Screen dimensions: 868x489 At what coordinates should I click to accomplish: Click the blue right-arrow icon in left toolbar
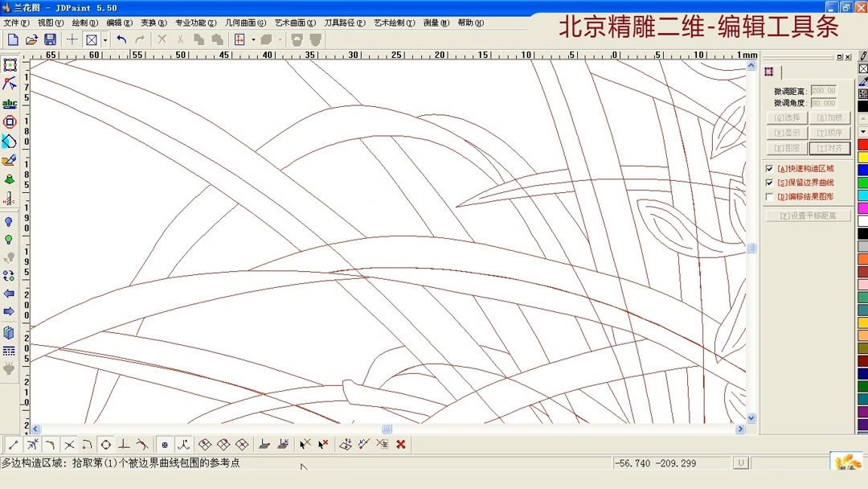click(x=10, y=313)
